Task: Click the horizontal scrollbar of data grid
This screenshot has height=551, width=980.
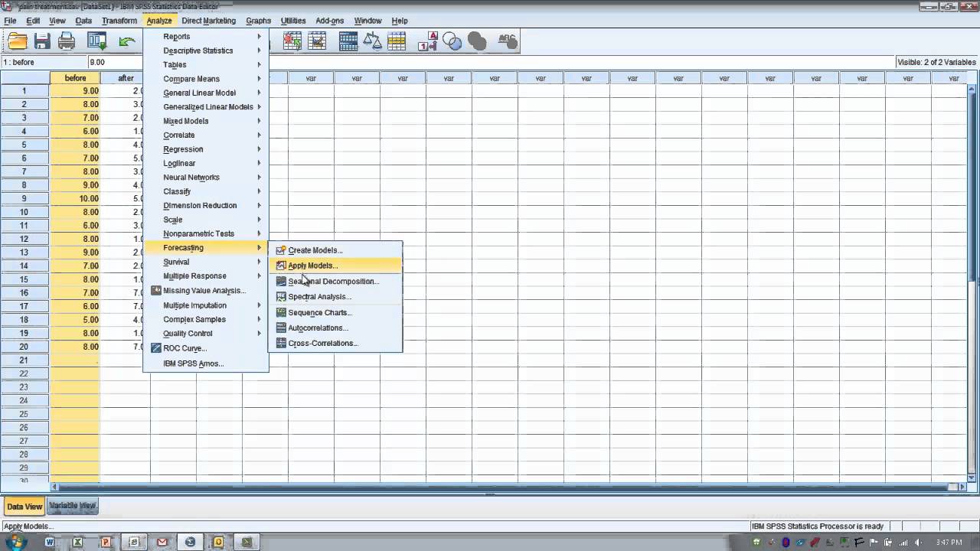Action: tap(509, 487)
